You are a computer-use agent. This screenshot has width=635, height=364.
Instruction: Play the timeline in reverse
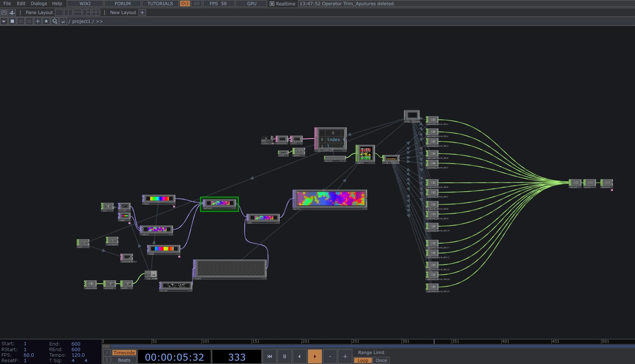coord(300,356)
